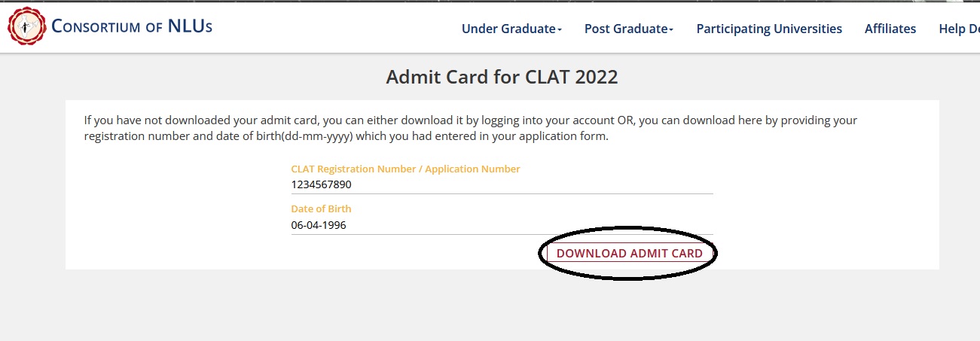980x341 pixels.
Task: Focus the CLAT Registration Number input field
Action: pyautogui.click(x=502, y=184)
